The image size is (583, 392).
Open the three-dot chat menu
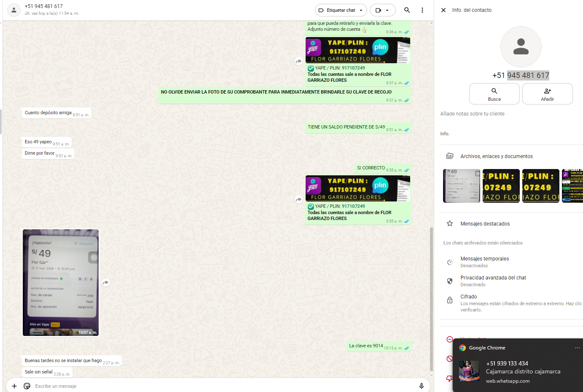[x=422, y=10]
